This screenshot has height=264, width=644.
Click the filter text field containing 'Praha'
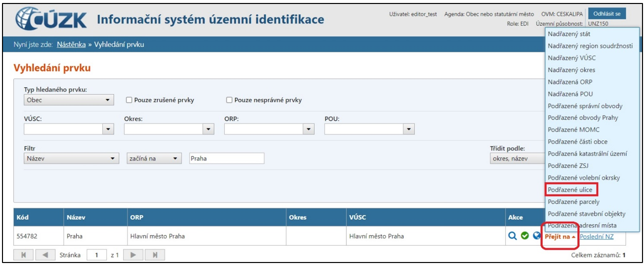pos(226,158)
